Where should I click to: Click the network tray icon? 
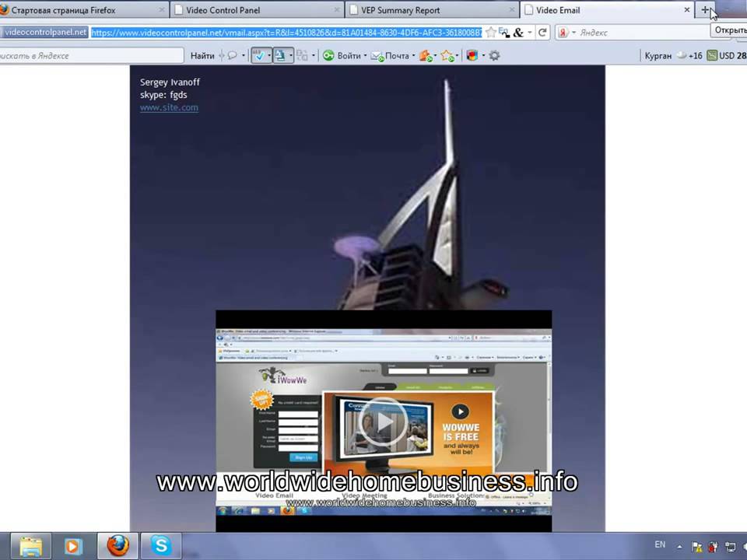(730, 547)
